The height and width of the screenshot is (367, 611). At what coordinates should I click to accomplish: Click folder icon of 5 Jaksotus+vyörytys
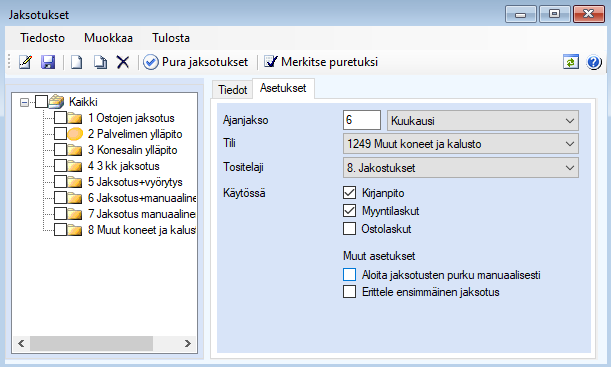(x=75, y=182)
